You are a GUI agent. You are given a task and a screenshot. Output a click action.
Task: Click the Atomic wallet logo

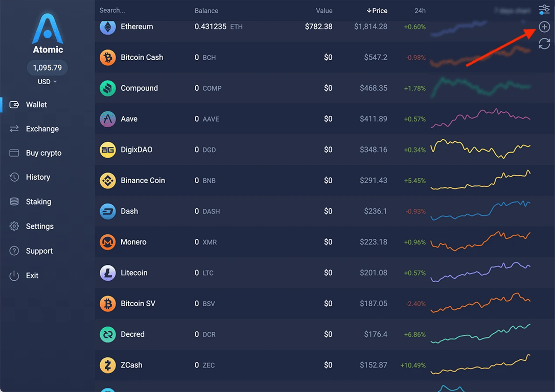tap(48, 33)
